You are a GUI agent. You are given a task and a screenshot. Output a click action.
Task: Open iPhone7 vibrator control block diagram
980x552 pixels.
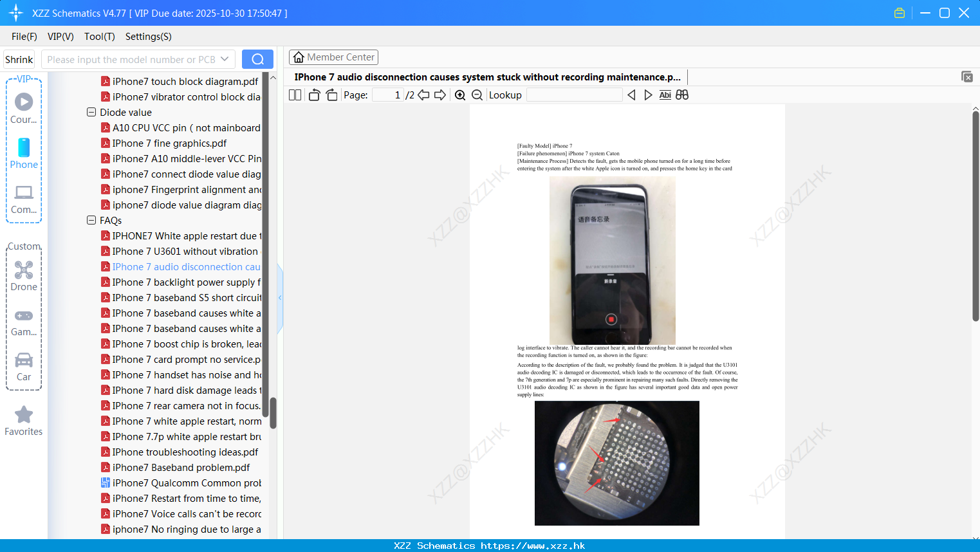(187, 97)
